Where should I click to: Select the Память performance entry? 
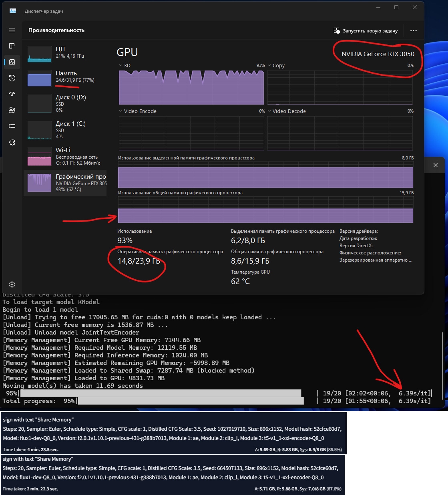(x=65, y=78)
